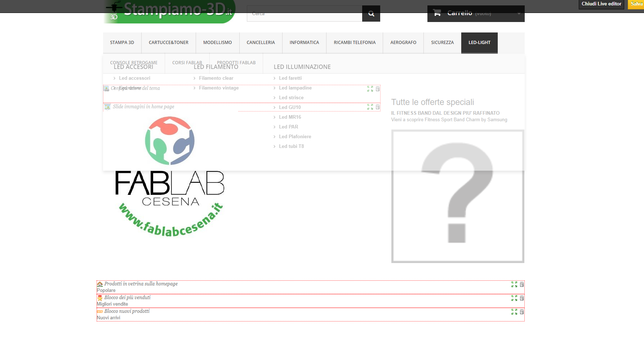The height and width of the screenshot is (337, 644).
Task: Click the FabLab Cesena slide image
Action: [170, 176]
